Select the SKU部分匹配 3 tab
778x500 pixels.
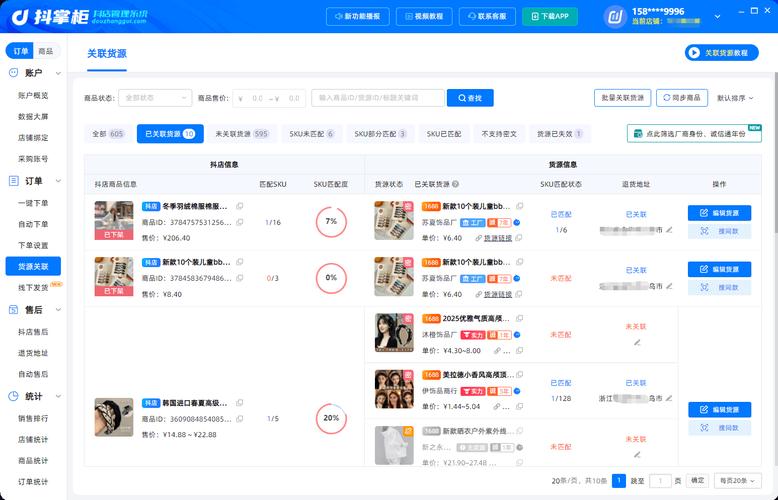(x=380, y=134)
